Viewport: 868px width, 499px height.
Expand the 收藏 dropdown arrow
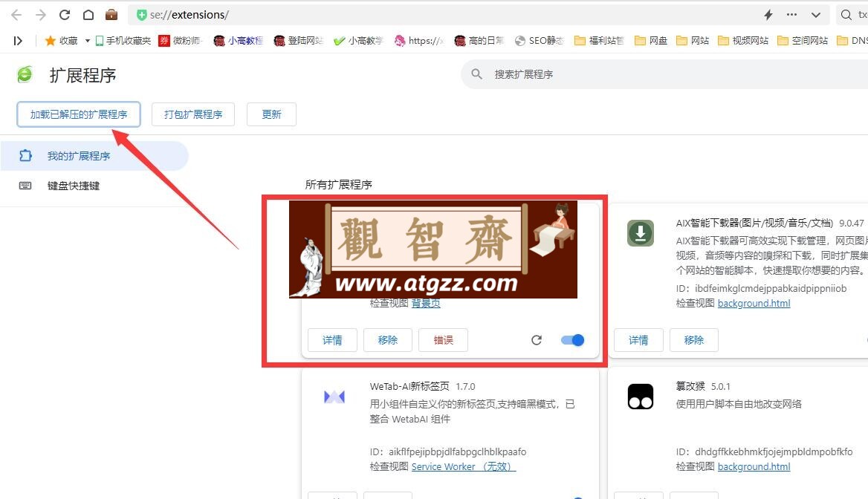point(88,41)
